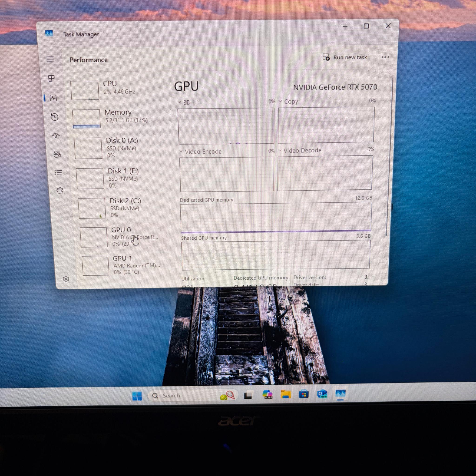This screenshot has height=476, width=476.
Task: Click the Utilization label
Action: click(193, 279)
